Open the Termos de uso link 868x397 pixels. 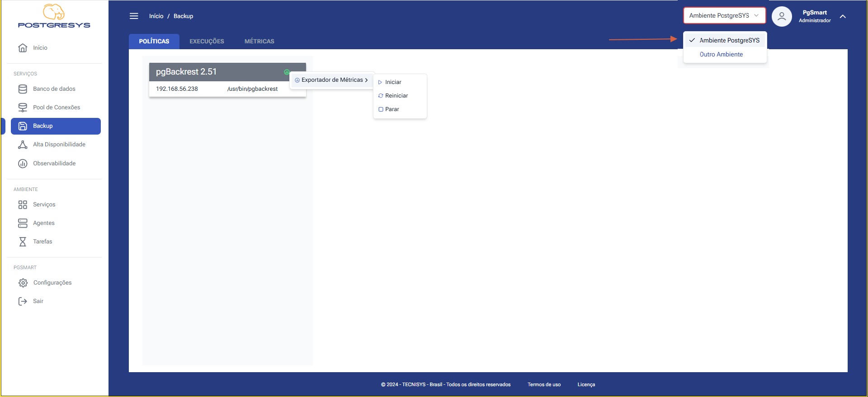[x=544, y=385]
